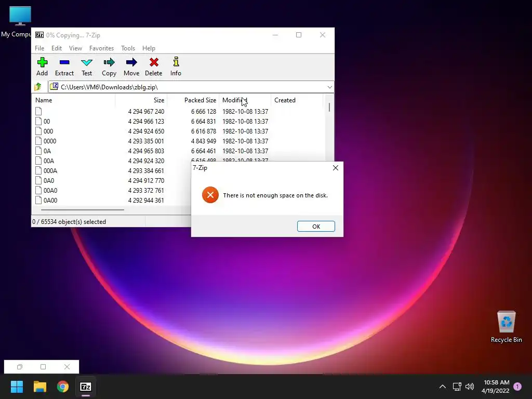Click file icon of the 0A00 entry
532x399 pixels.
click(x=38, y=200)
